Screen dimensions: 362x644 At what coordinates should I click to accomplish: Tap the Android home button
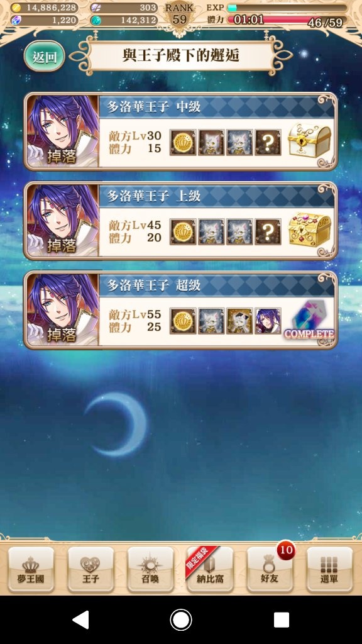(181, 619)
